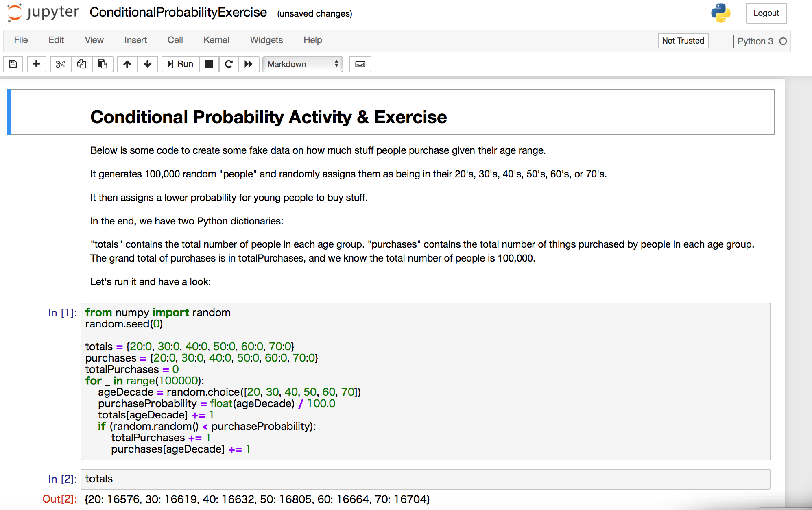Click the Logout button
This screenshot has height=510, width=812.
[766, 13]
